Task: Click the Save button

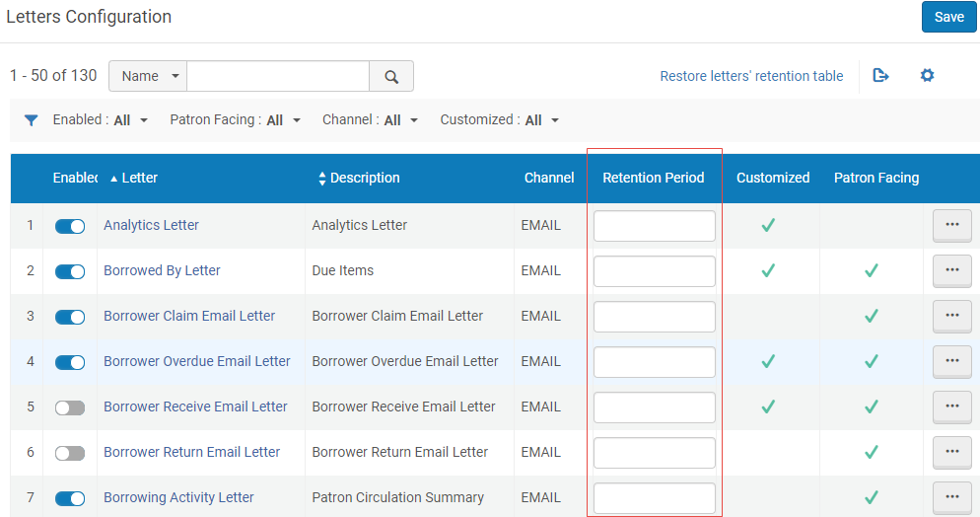Action: [x=948, y=17]
